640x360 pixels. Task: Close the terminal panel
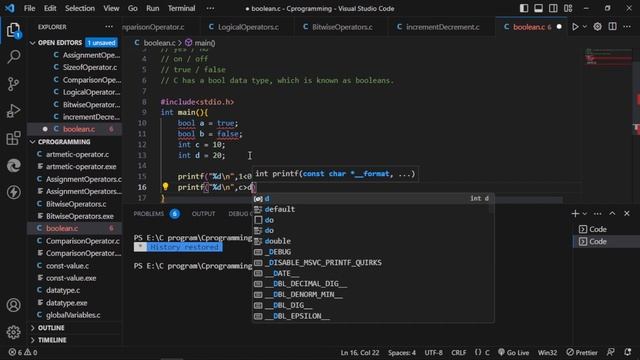point(627,213)
